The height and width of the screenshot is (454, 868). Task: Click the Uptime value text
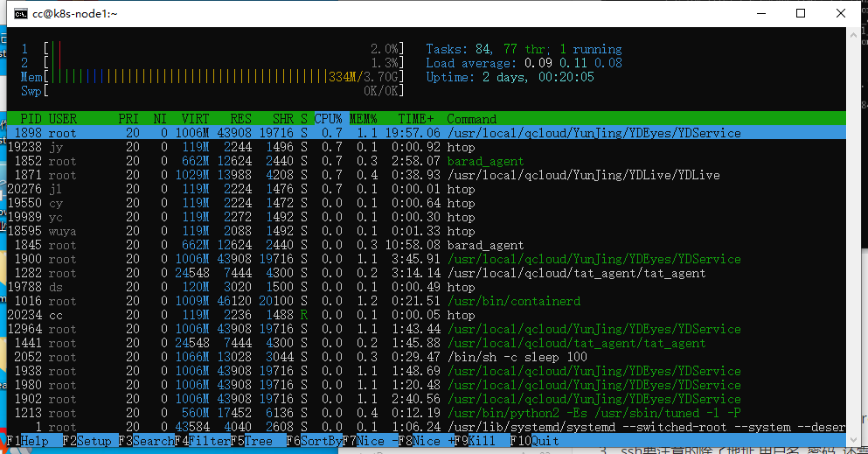[538, 76]
